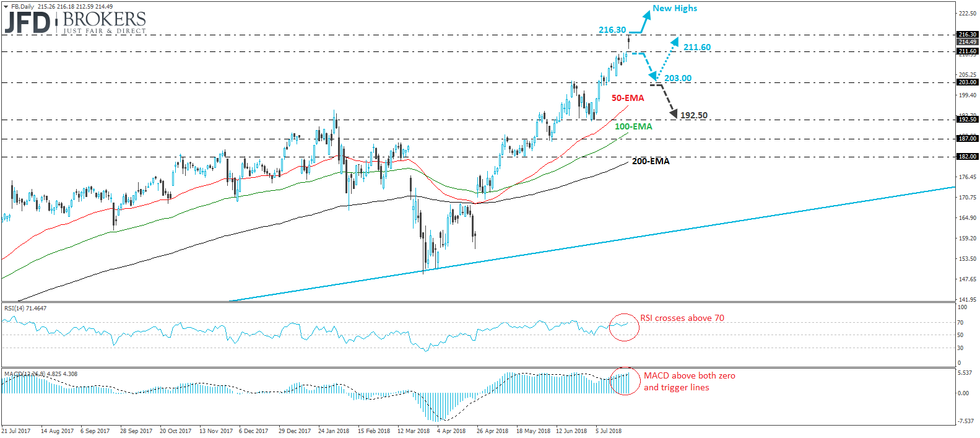
Task: Click the red circle on MACD panel
Action: (x=625, y=380)
